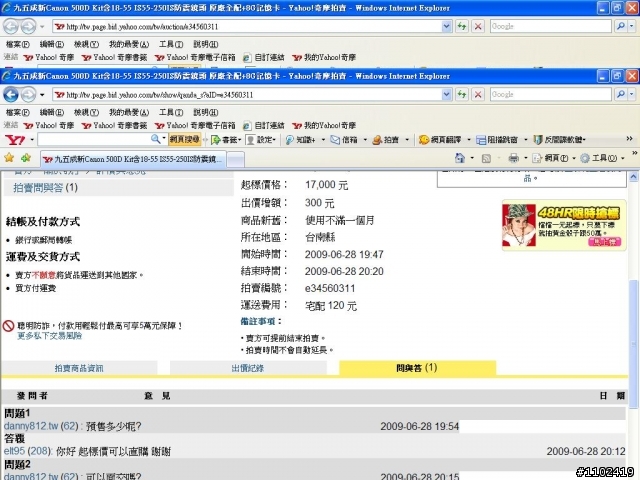Viewport: 640px width, 480px height.
Task: Click the Print icon in command bar
Action: click(x=513, y=158)
